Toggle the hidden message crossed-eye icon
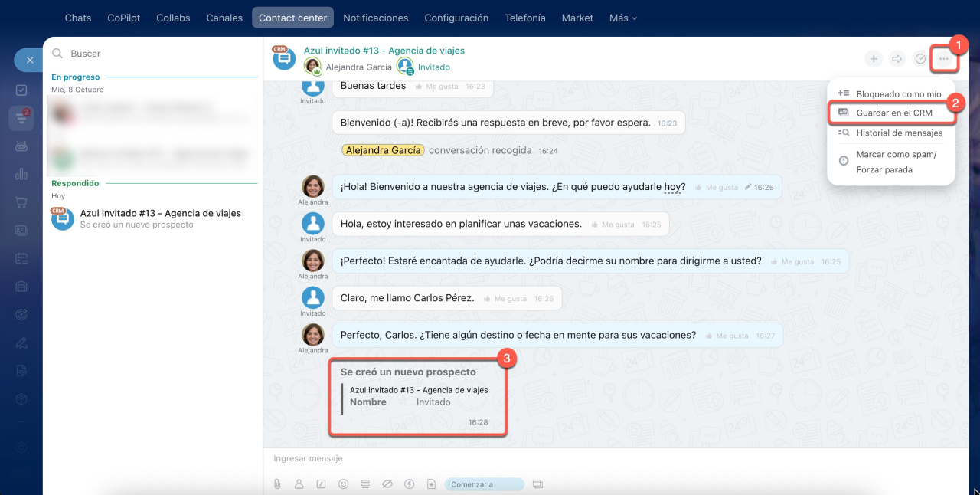 point(387,484)
